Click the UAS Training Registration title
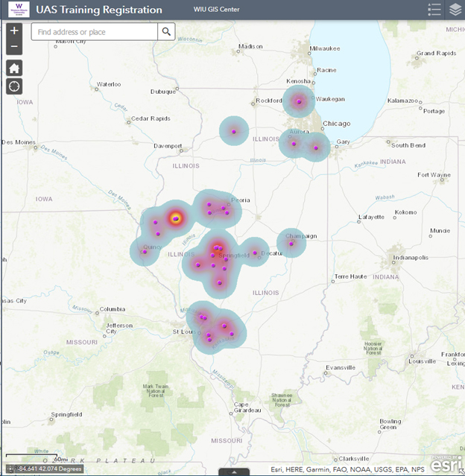Image resolution: width=465 pixels, height=476 pixels. [99, 10]
